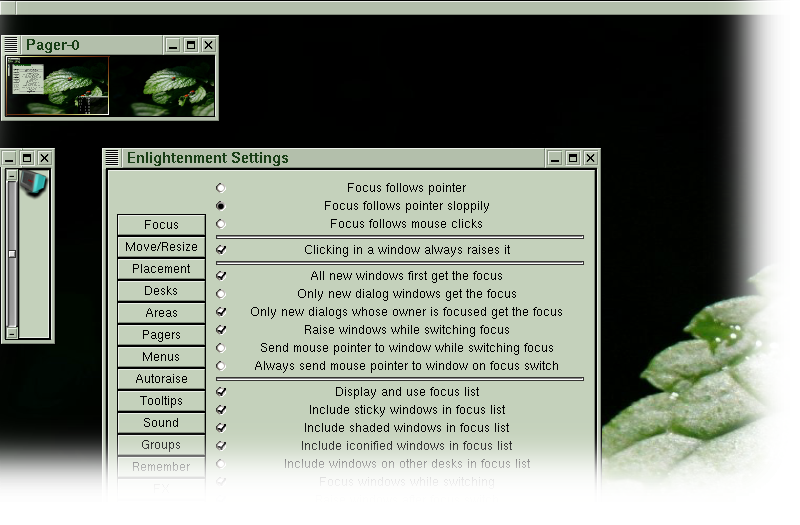Screen dimensions: 800x525
Task: Toggle Display and use focus list
Action: coord(221,392)
